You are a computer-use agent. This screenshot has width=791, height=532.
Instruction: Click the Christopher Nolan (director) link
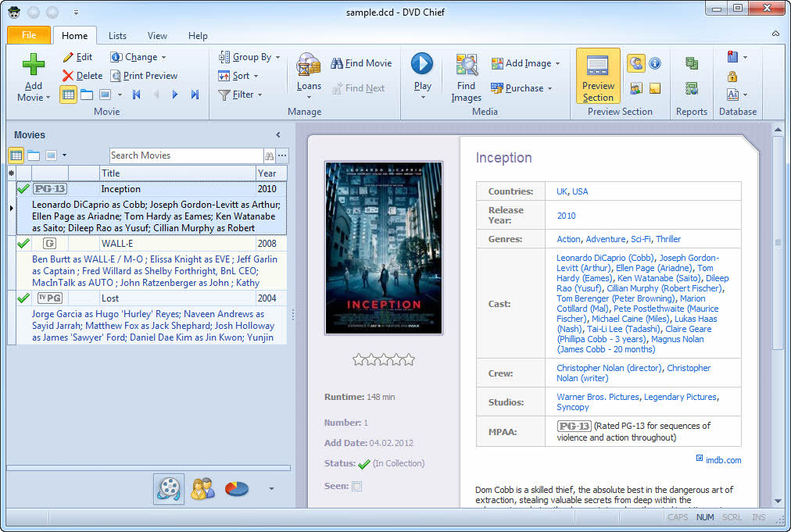(609, 368)
